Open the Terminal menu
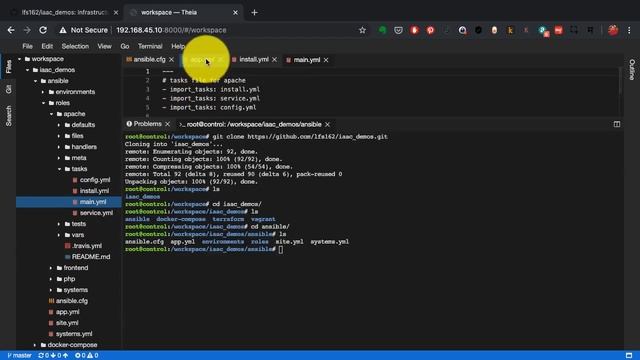This screenshot has width=640, height=360. tap(150, 46)
